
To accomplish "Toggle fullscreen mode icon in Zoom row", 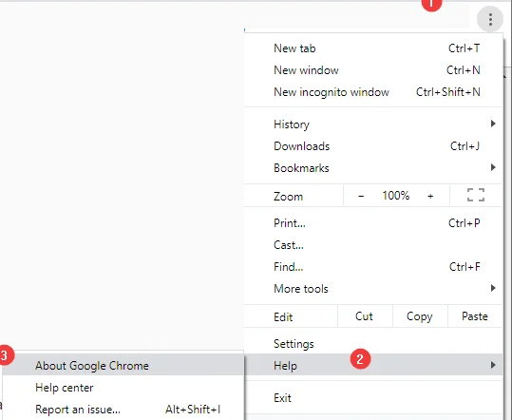I will tap(476, 195).
